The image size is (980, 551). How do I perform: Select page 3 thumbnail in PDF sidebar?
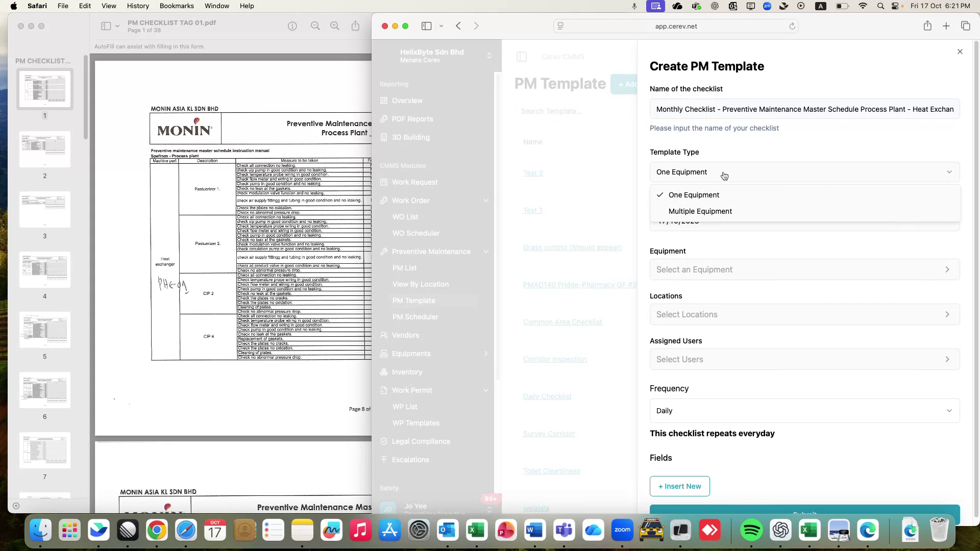(x=44, y=209)
